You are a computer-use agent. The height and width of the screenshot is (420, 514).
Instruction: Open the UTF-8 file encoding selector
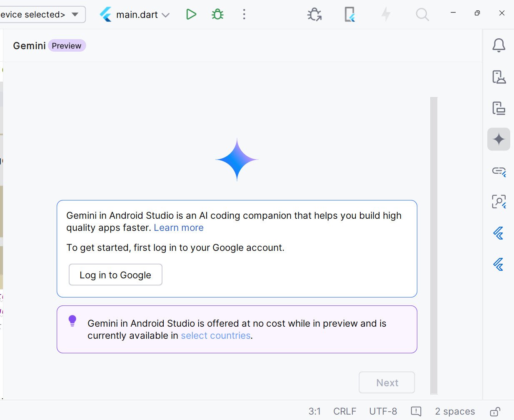(383, 411)
